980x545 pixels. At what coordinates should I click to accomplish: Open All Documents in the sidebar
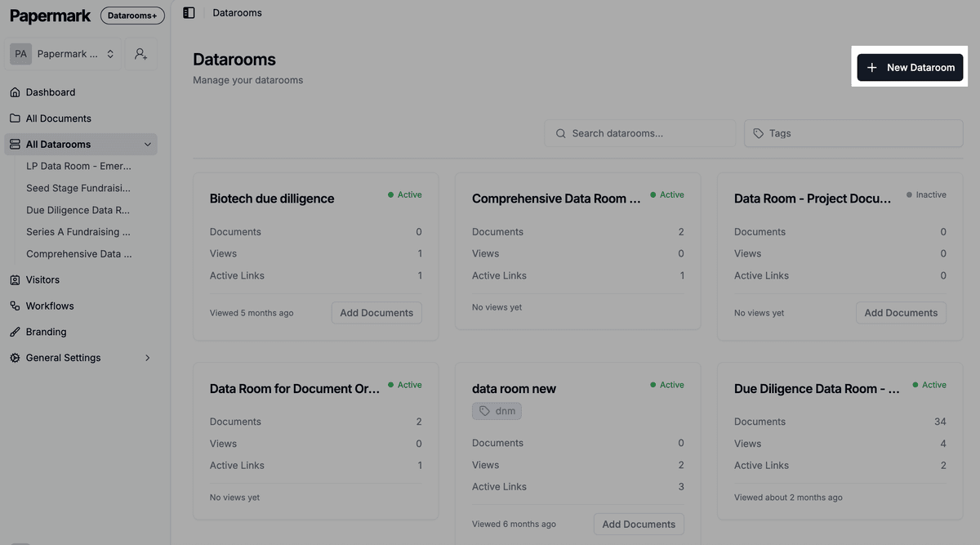pyautogui.click(x=59, y=118)
